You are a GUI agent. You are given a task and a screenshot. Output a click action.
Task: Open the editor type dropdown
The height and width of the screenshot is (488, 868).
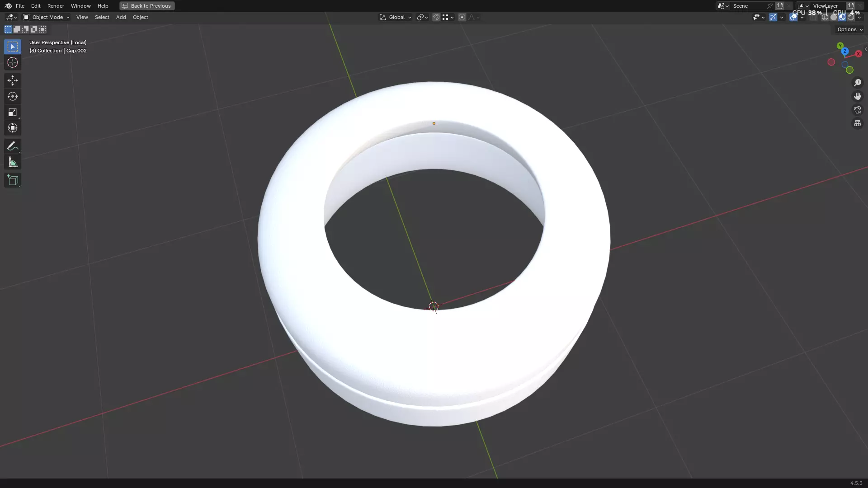tap(11, 17)
